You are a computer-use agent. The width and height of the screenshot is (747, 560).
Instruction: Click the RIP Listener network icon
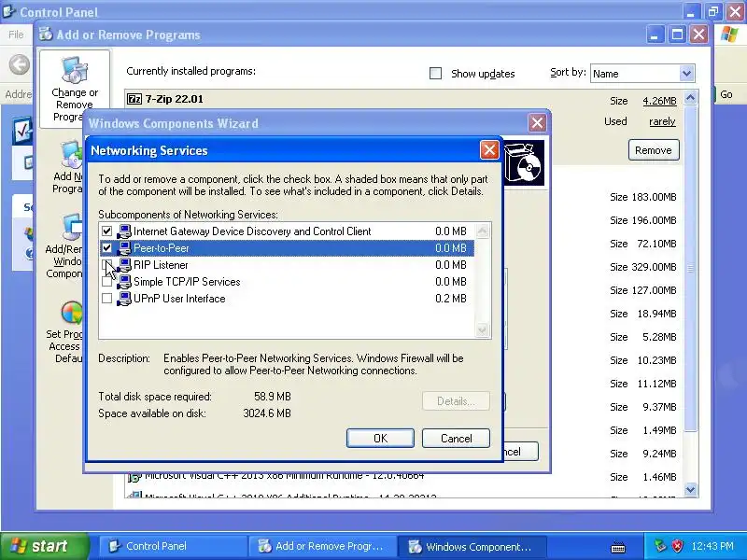[124, 265]
